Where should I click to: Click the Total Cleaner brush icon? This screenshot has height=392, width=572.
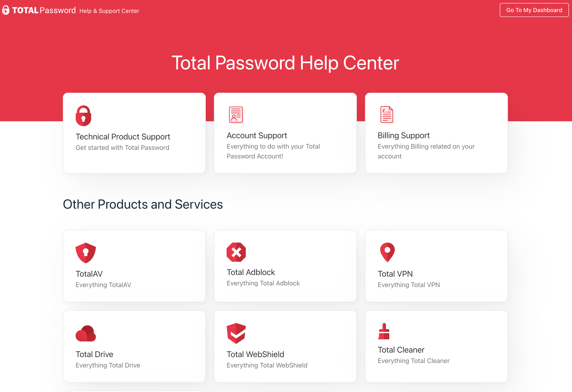click(384, 331)
